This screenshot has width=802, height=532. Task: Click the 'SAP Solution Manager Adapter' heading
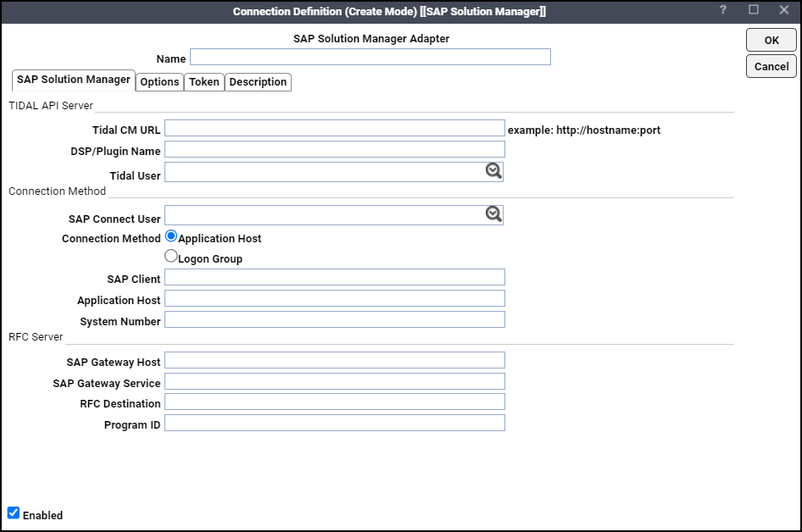pos(371,39)
